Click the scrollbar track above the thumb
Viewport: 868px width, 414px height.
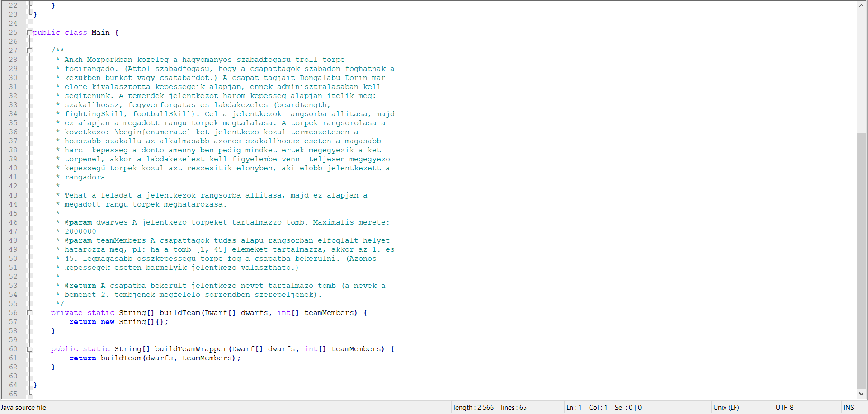click(x=862, y=68)
